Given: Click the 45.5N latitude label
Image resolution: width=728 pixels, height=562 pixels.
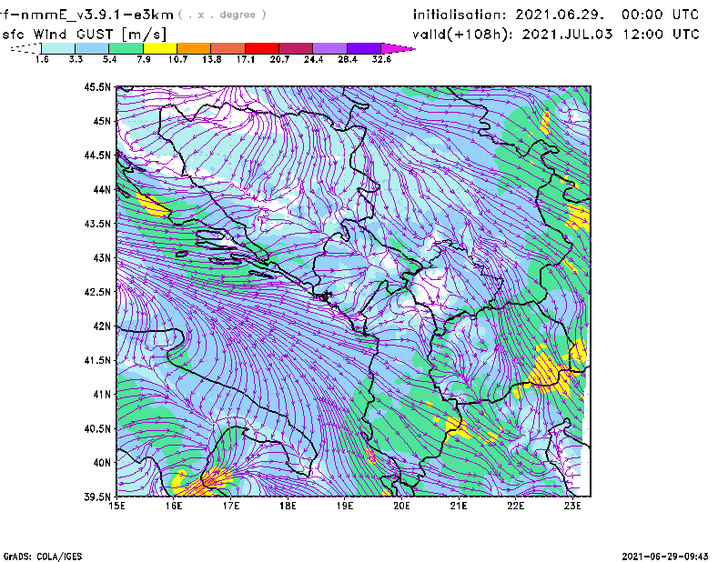Looking at the screenshot, I should tap(97, 86).
